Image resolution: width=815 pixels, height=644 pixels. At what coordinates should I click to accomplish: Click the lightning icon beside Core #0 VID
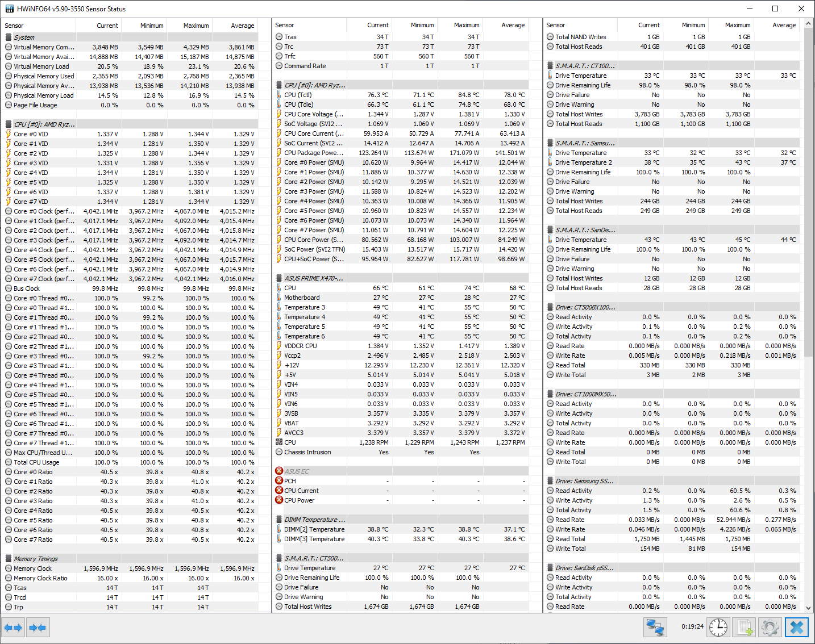point(9,134)
